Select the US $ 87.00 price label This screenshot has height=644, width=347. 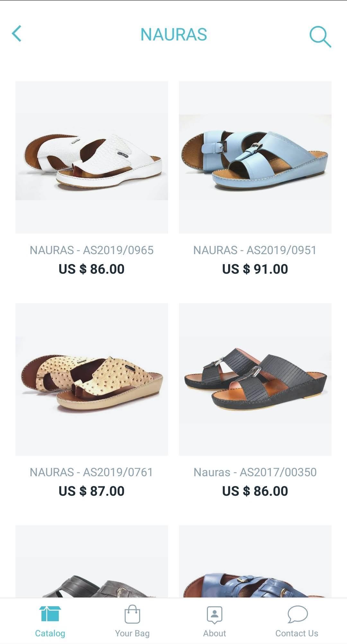point(92,491)
